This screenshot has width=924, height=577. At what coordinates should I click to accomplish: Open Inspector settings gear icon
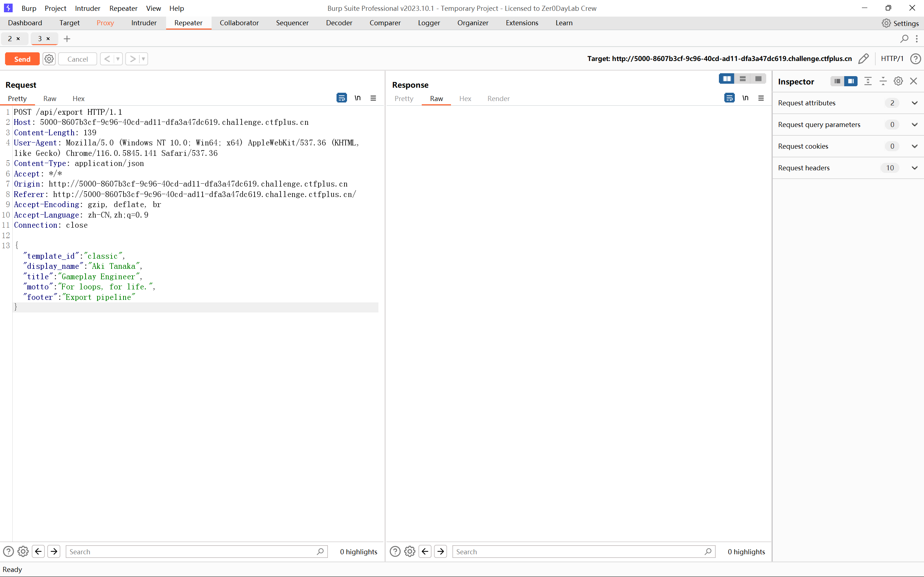(898, 81)
